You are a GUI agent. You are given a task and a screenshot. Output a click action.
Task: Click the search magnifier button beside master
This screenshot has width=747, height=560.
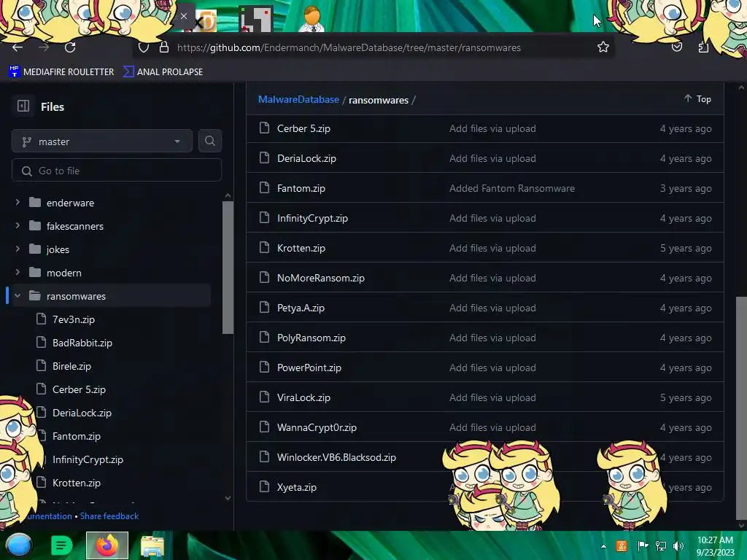coord(209,141)
